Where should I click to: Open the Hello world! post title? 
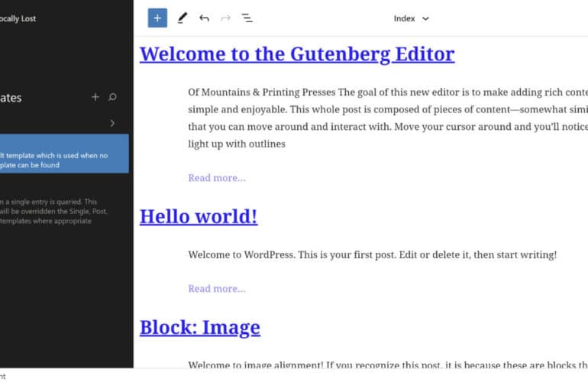tap(199, 217)
